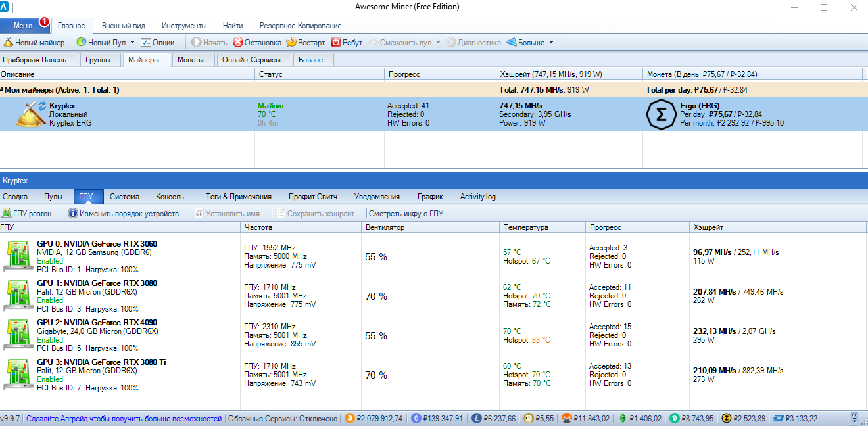
Task: Click the GPU 0 RTX 3060 card icon
Action: pyautogui.click(x=18, y=256)
